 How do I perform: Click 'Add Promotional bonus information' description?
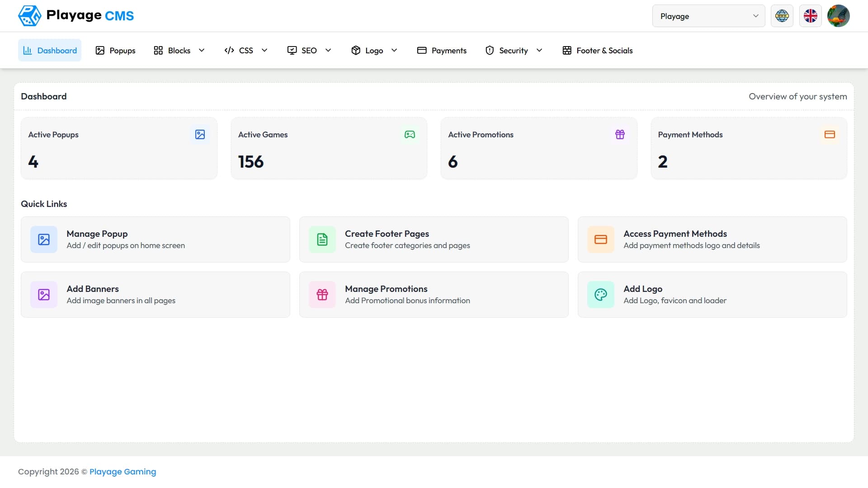407,300
